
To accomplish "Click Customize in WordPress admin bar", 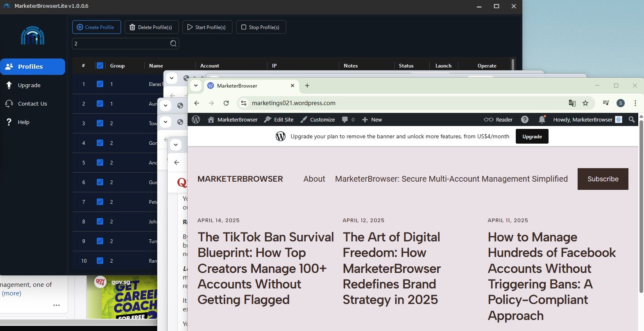I will pos(317,119).
